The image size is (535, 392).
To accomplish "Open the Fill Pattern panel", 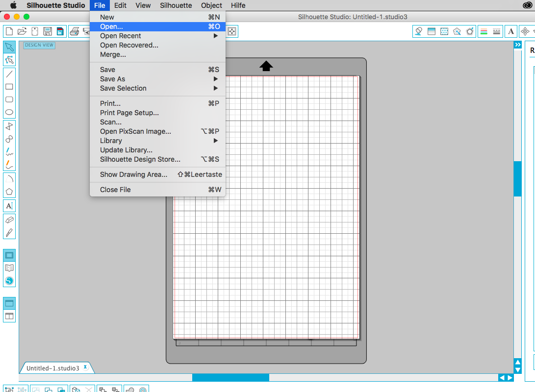I will pyautogui.click(x=444, y=31).
